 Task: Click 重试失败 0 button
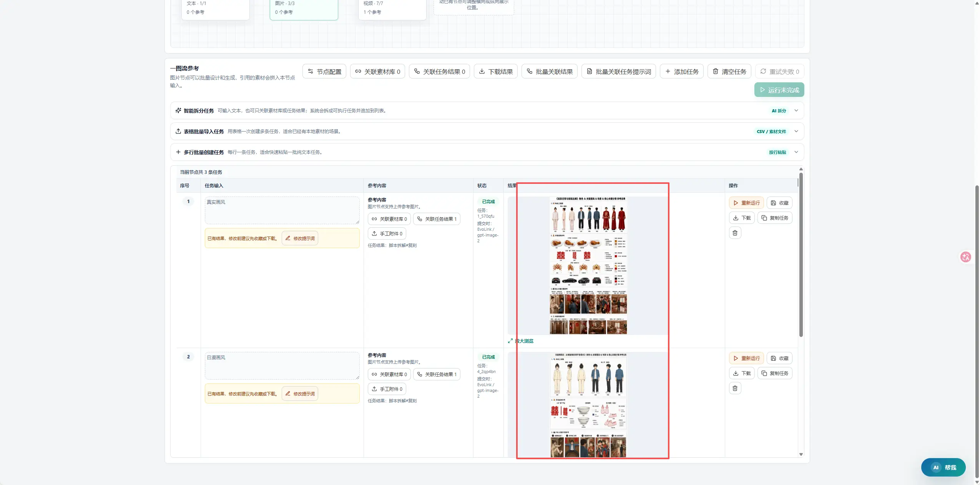click(x=779, y=72)
